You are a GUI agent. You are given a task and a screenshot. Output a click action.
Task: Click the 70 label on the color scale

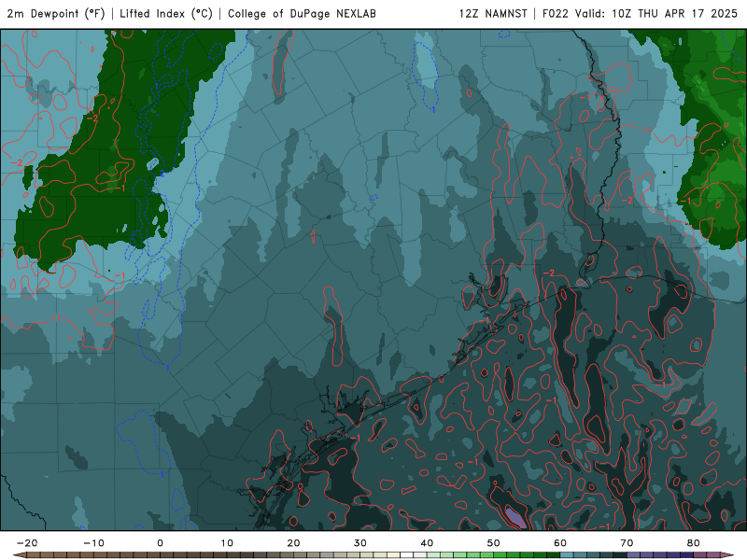click(x=627, y=543)
